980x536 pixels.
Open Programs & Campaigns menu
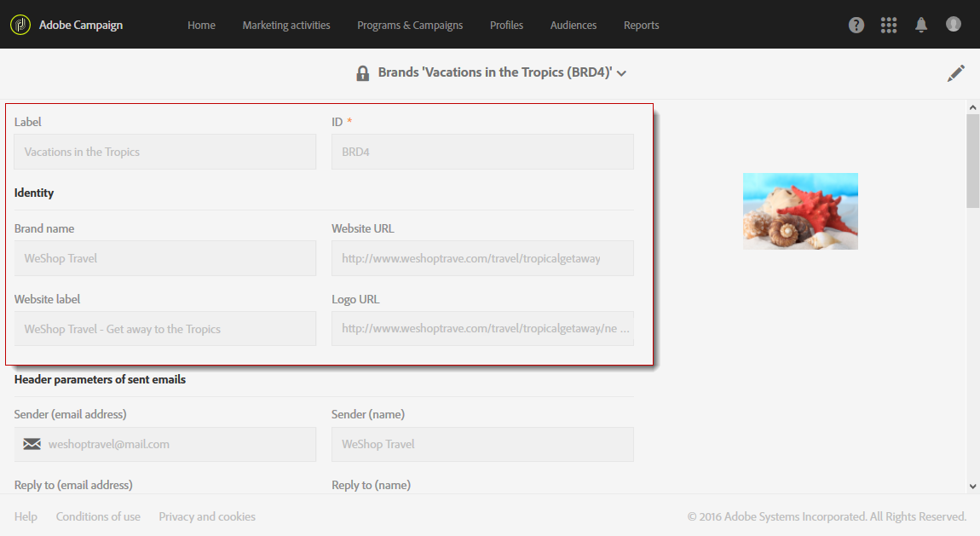[410, 25]
